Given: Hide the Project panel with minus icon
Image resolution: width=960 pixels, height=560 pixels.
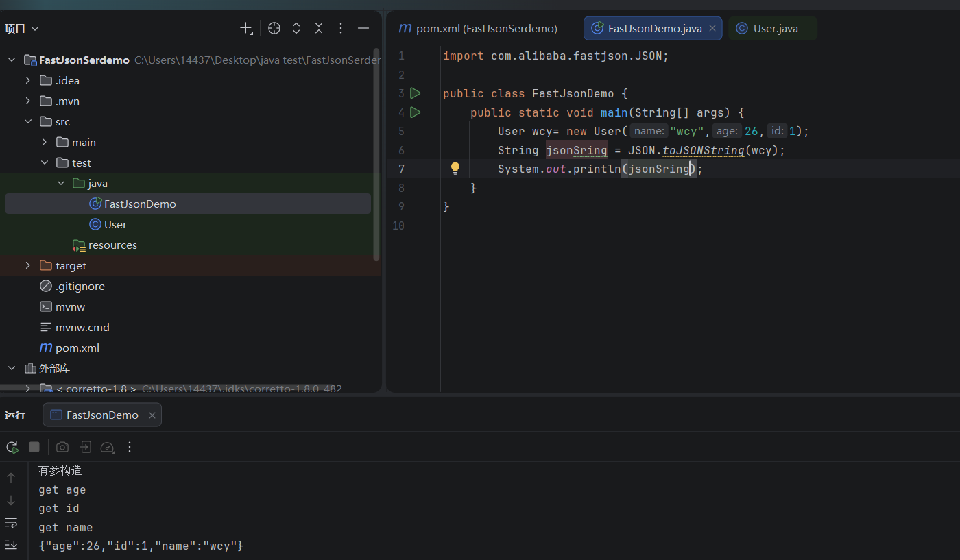Looking at the screenshot, I should (363, 28).
